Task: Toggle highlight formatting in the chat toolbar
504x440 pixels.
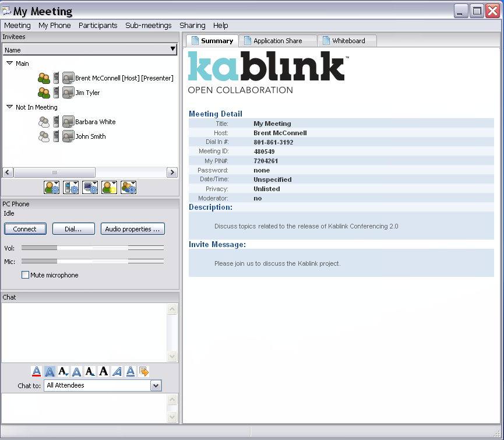Action: (x=50, y=371)
